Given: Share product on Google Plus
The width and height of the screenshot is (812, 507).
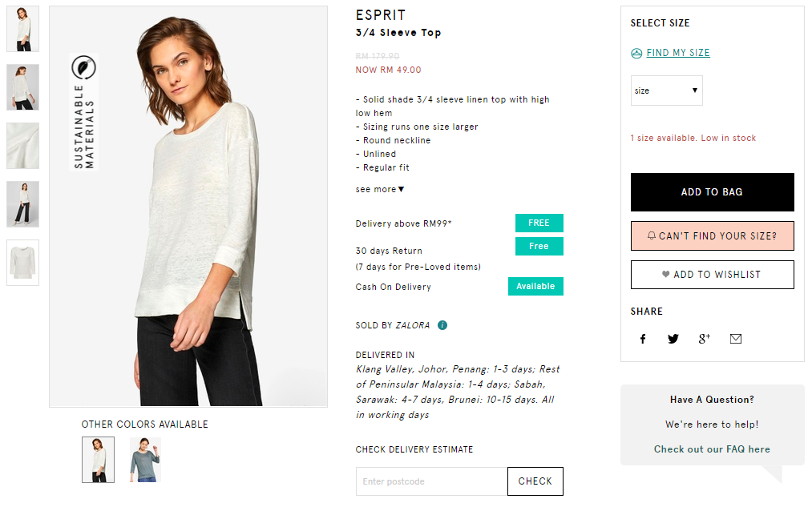Looking at the screenshot, I should pyautogui.click(x=705, y=339).
